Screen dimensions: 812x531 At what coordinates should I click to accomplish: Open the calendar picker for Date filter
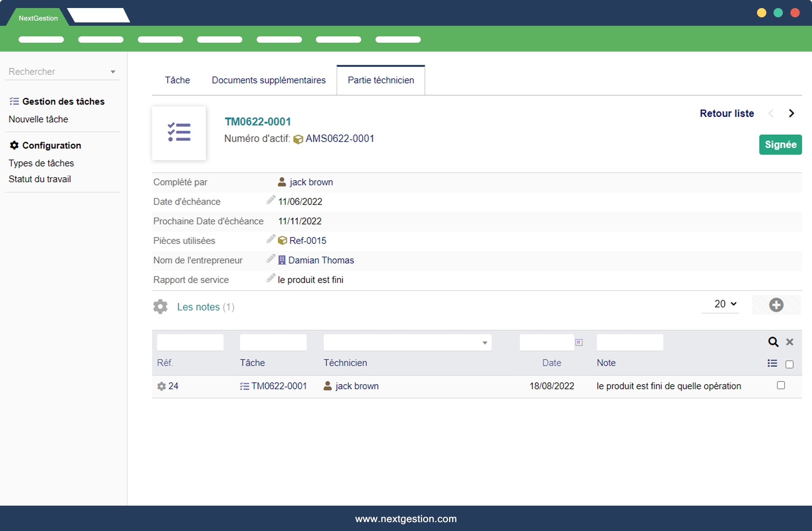tap(579, 342)
